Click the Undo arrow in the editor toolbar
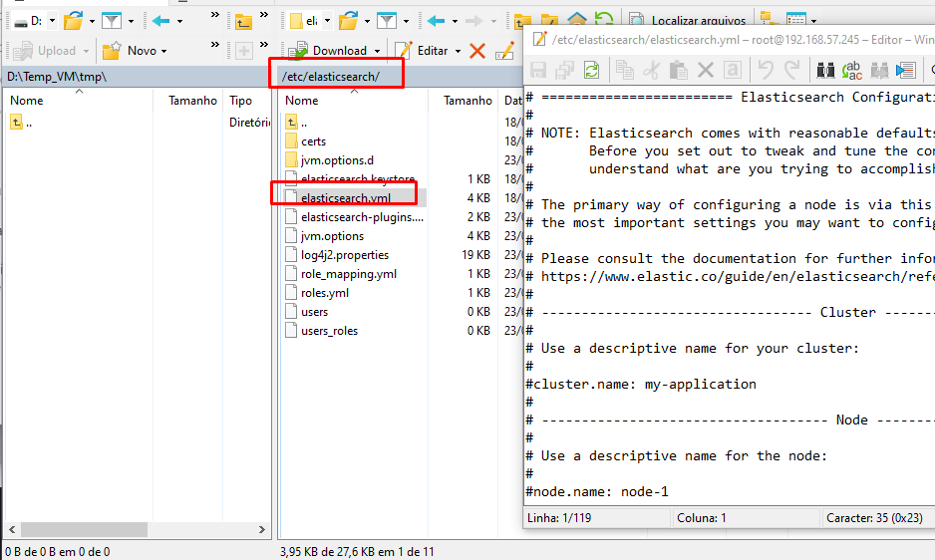 click(766, 69)
